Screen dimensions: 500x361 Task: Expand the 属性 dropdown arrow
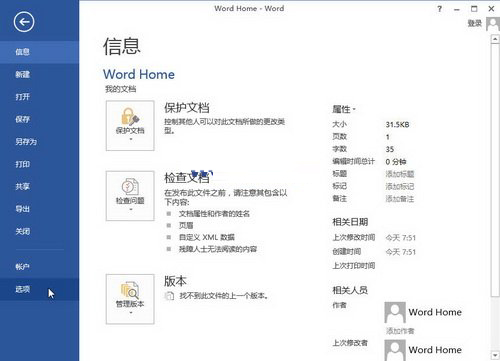[x=354, y=109]
